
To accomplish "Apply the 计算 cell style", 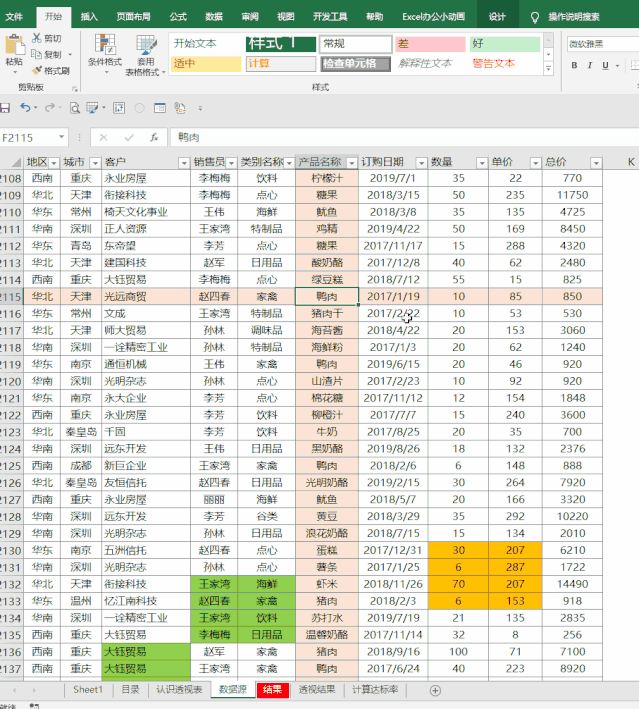I will [x=281, y=63].
